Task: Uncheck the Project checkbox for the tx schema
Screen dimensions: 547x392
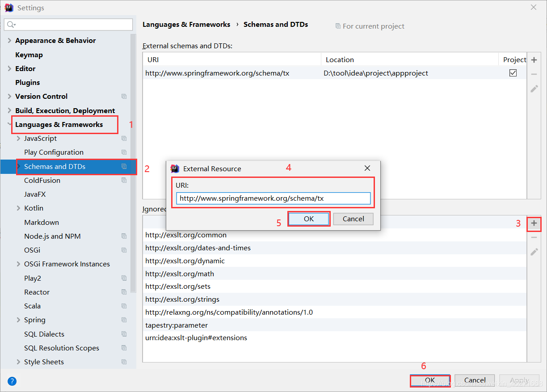Action: coord(513,72)
